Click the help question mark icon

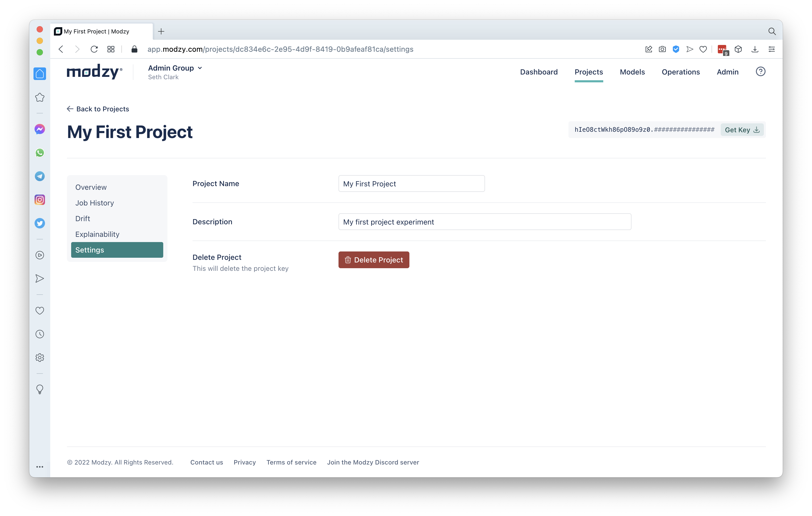tap(760, 71)
